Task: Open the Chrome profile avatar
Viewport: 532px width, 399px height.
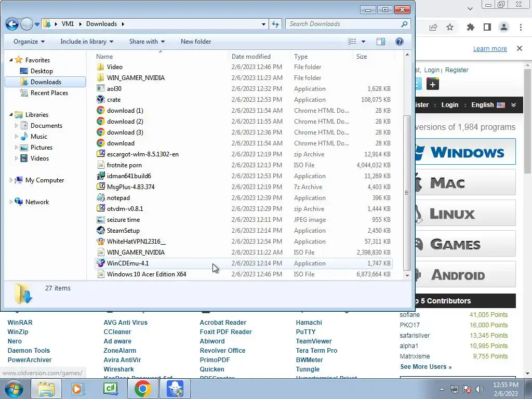Action: [504, 27]
